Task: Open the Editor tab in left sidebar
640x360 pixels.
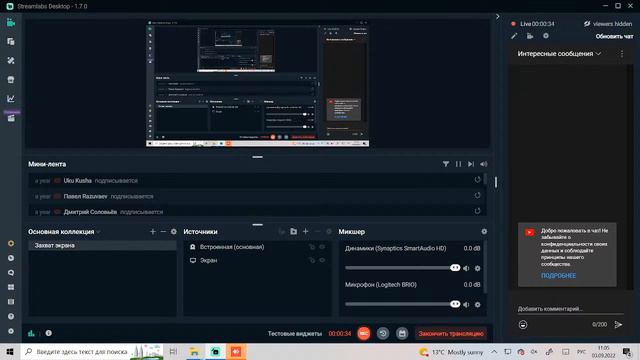Action: click(x=11, y=23)
